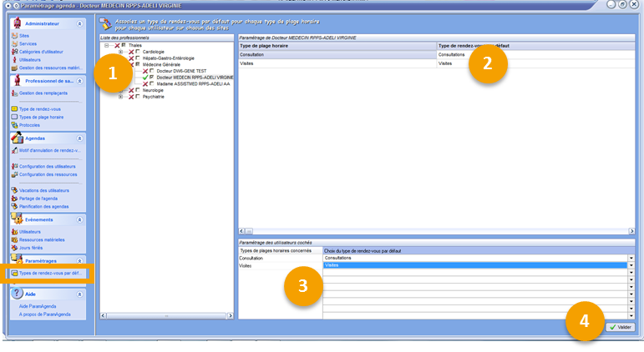Screen dimensions: 644x352
Task: Open Jours fériés under Evénements
Action: (31, 248)
